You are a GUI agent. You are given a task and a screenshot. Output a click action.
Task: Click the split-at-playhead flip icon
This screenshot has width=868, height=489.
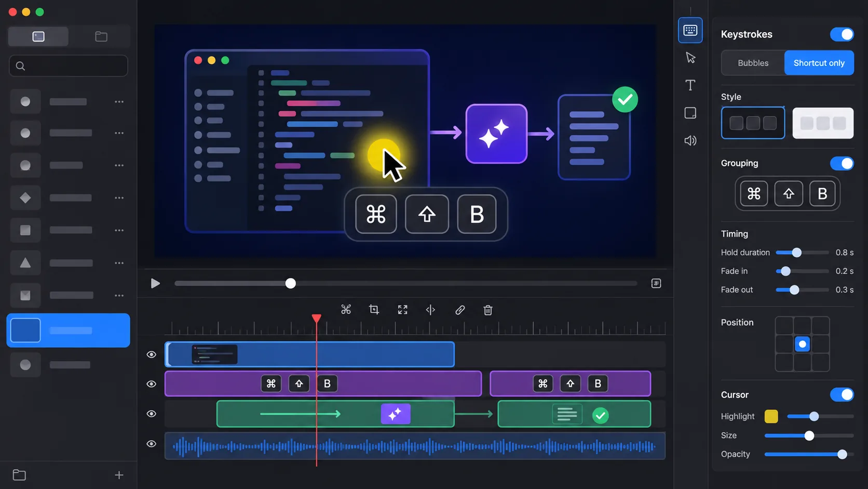click(430, 310)
